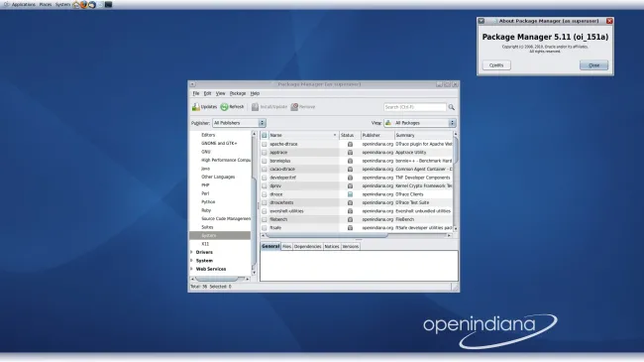Click the green Refresh icon

coord(224,107)
